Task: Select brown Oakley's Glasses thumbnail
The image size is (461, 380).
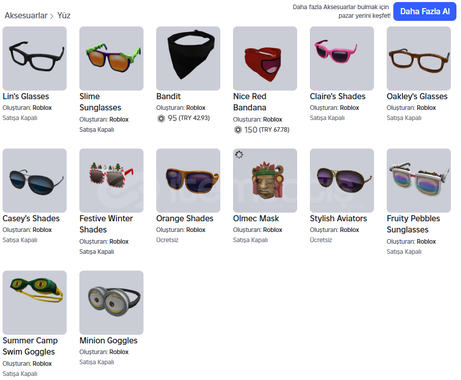Action: (x=419, y=58)
